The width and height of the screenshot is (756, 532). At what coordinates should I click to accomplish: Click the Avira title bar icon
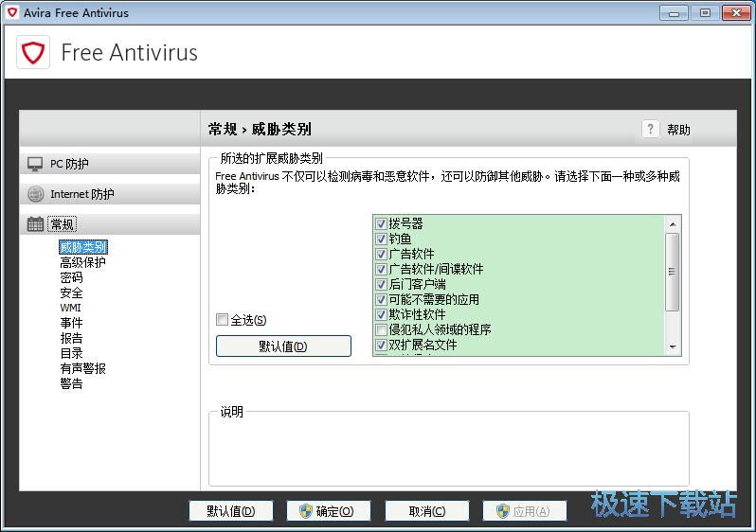coord(12,12)
